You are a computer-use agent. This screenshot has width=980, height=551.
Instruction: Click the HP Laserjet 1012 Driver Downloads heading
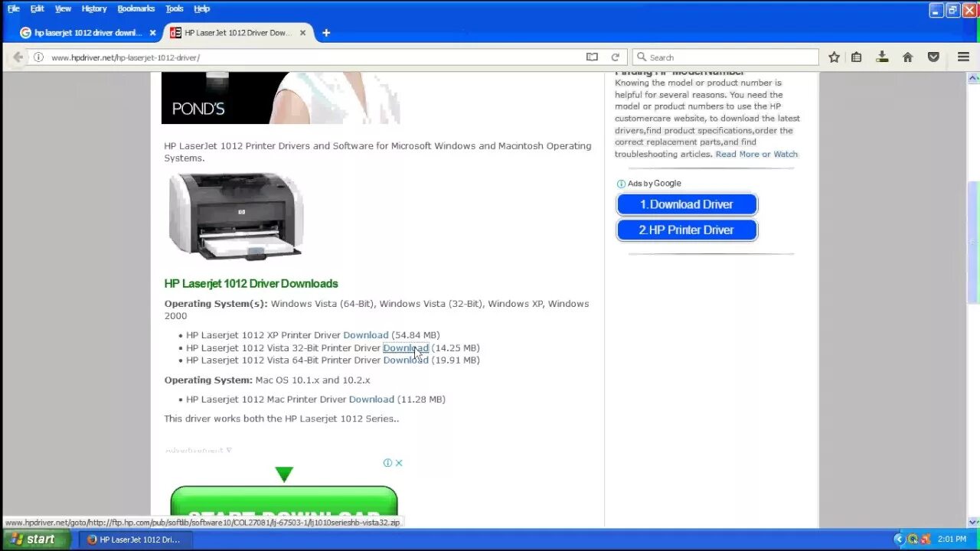(251, 283)
